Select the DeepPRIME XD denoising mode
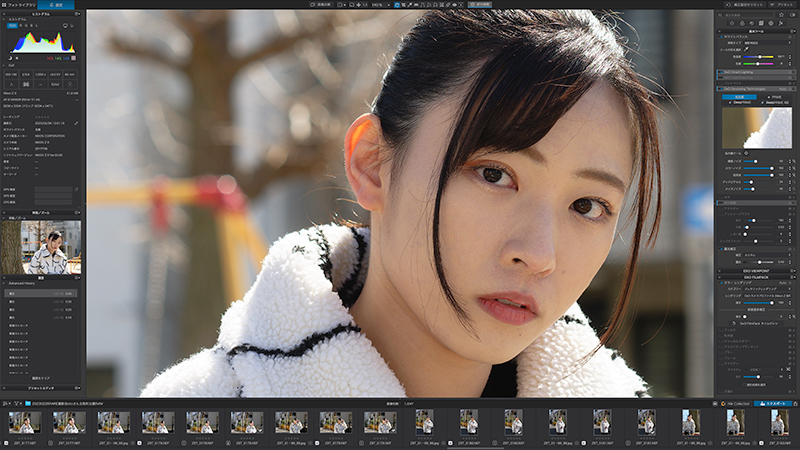 [775, 103]
